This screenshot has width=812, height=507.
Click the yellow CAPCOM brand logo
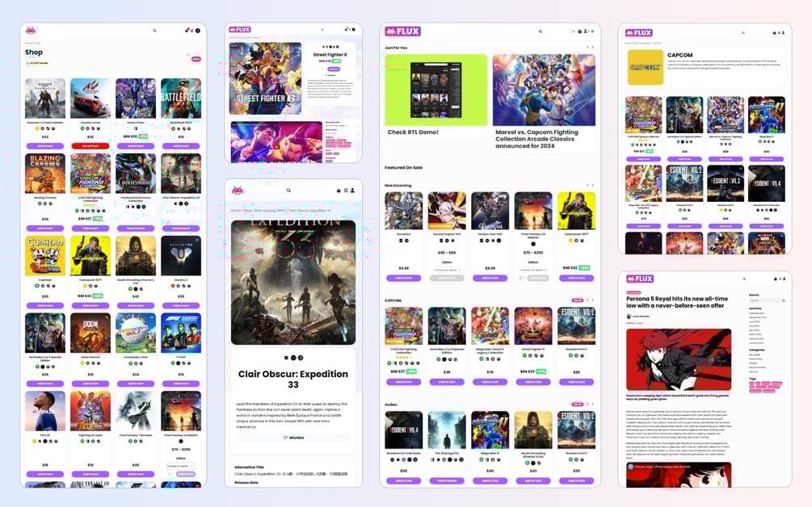tap(646, 67)
